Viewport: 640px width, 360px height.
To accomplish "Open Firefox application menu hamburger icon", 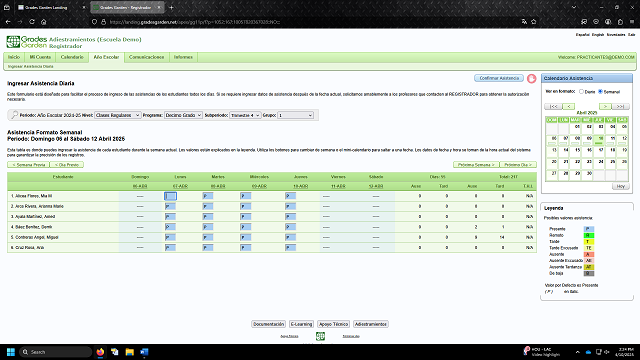I will (632, 22).
